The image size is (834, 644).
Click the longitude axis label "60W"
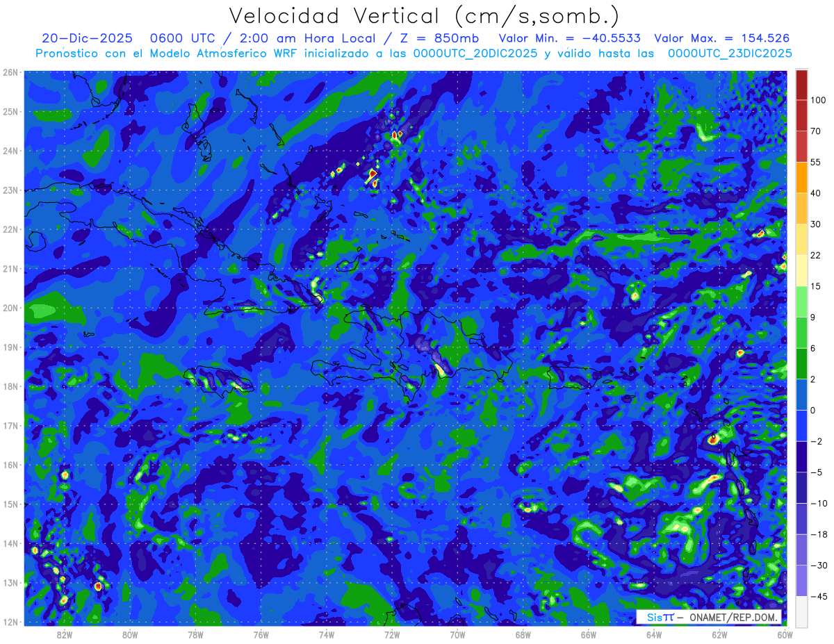[x=785, y=634]
